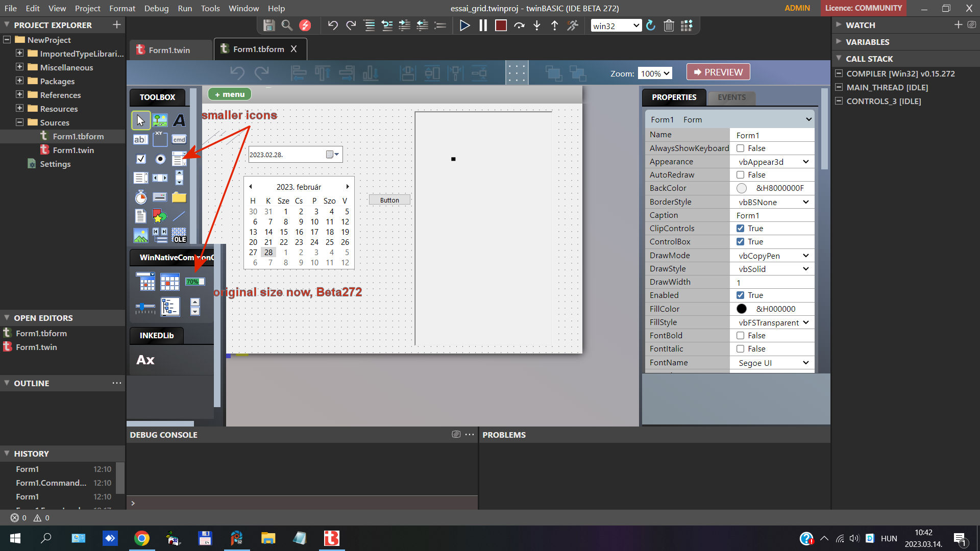The image size is (980, 551).
Task: Choose the ProgressBar 70% control icon
Action: pos(195,282)
